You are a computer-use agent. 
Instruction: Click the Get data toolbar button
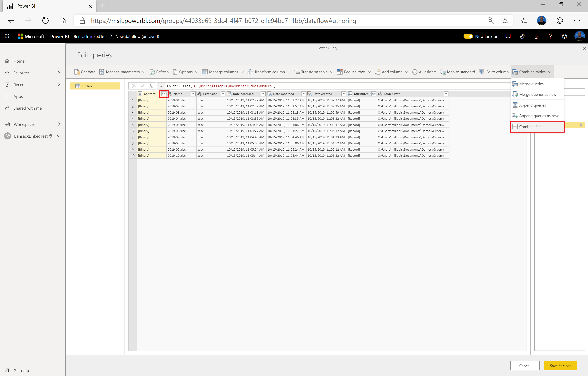tap(84, 72)
